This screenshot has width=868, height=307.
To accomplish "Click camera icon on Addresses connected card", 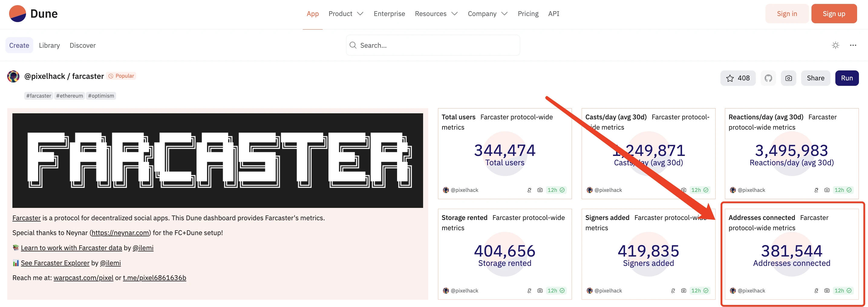I will click(827, 291).
